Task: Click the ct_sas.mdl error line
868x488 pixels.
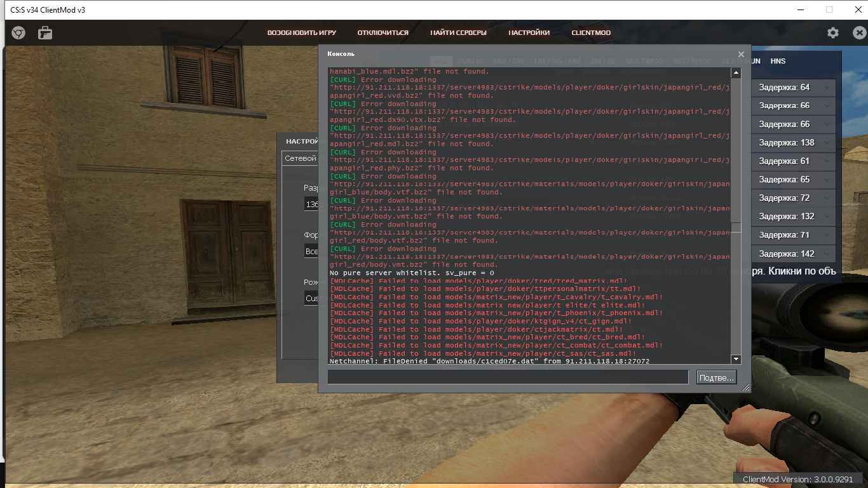Action: point(483,353)
